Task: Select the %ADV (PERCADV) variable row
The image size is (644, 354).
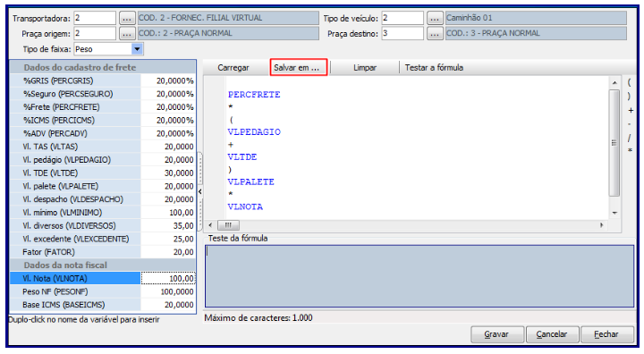Action: 103,133
